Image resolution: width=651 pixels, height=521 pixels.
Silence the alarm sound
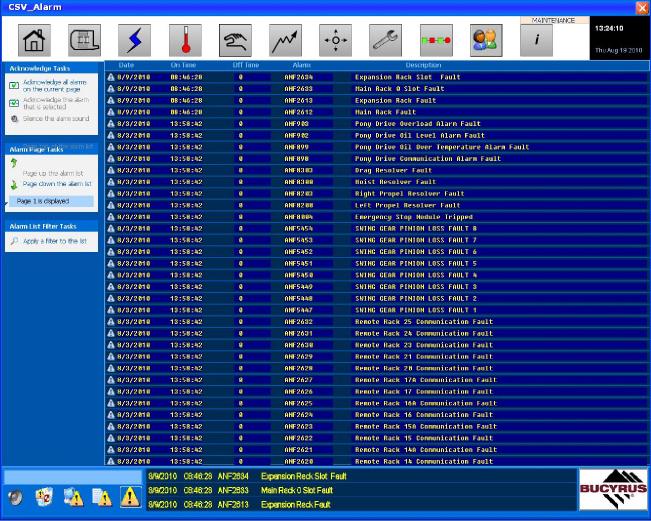[56, 119]
